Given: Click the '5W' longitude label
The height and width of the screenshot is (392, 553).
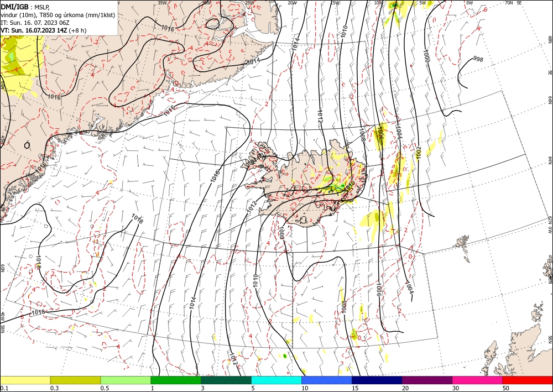Looking at the screenshot, I should pyautogui.click(x=422, y=3).
